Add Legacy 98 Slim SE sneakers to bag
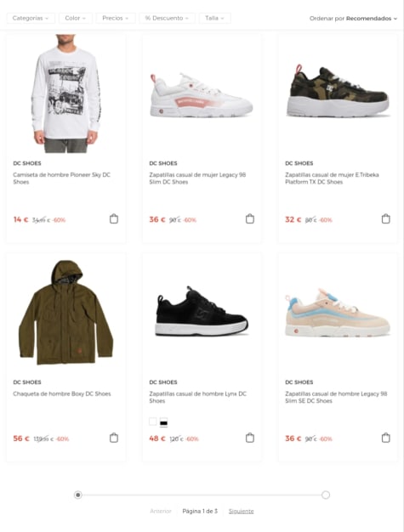Screen dimensions: 404x532 tap(385, 438)
